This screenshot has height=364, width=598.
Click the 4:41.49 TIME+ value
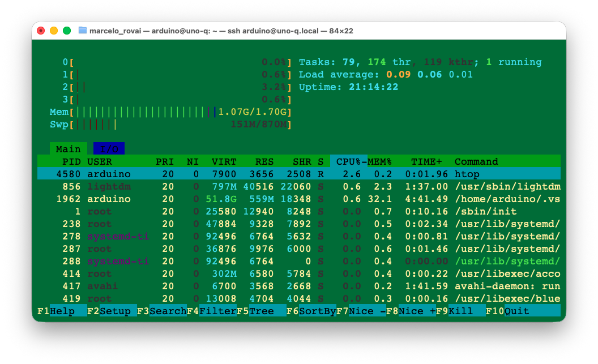coord(426,199)
